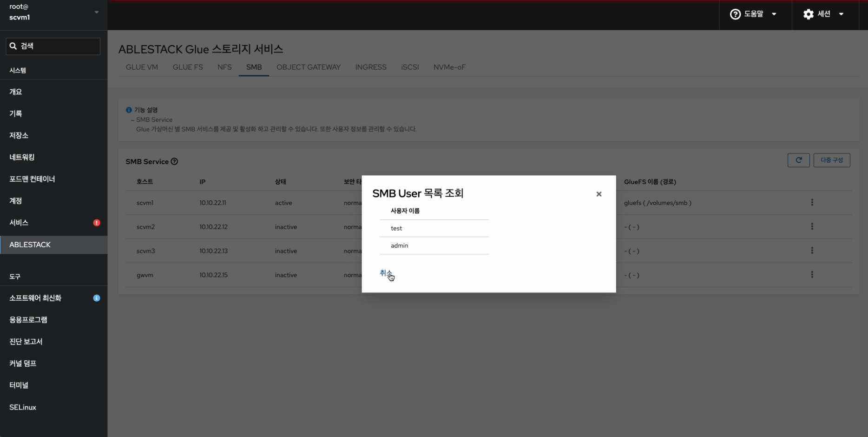Select ABLESTACK in the sidebar
868x437 pixels.
point(54,245)
